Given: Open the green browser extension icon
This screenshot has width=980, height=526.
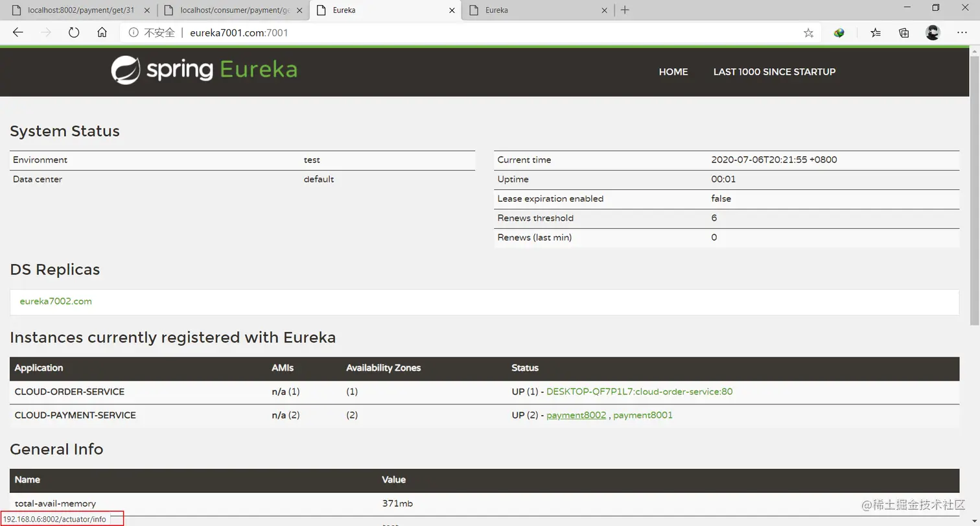Looking at the screenshot, I should pos(839,33).
